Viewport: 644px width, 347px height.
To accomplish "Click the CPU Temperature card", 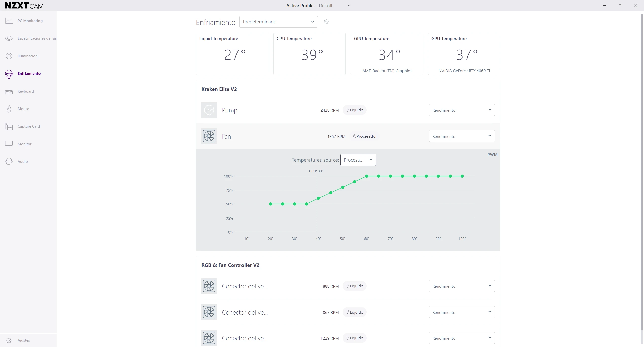I will (x=309, y=54).
